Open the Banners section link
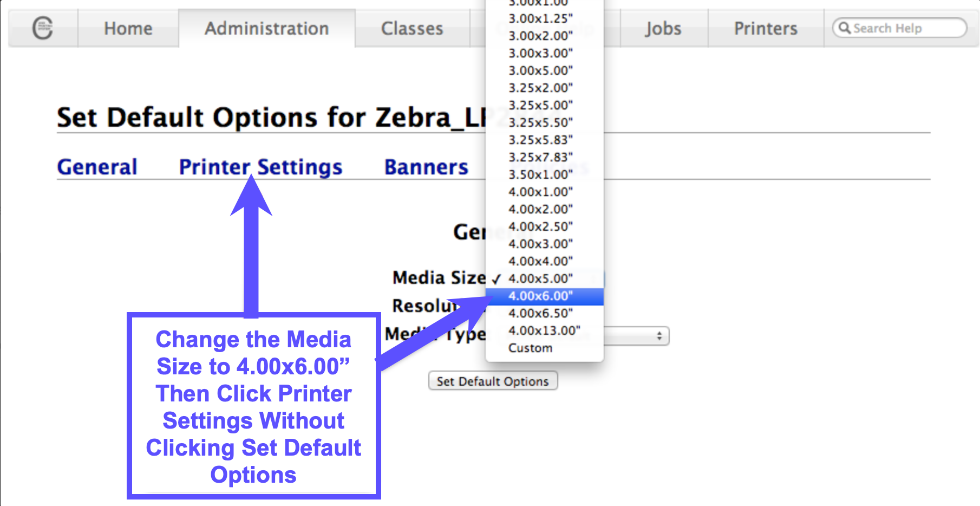Viewport: 980px width, 506px height. (426, 167)
